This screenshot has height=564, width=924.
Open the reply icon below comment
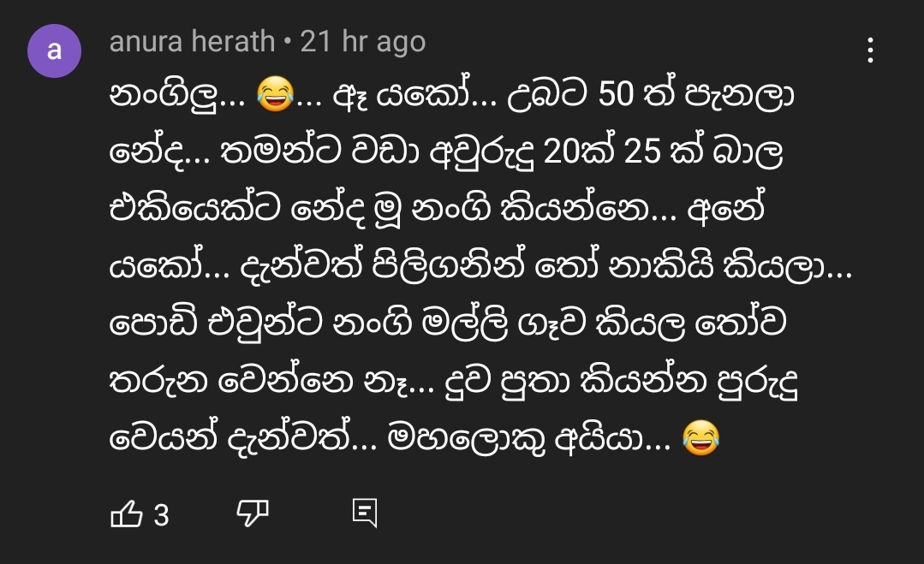click(364, 513)
